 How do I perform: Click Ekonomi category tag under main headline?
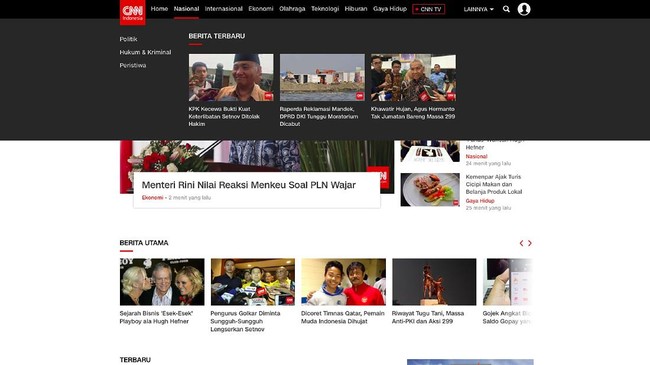[x=153, y=198]
